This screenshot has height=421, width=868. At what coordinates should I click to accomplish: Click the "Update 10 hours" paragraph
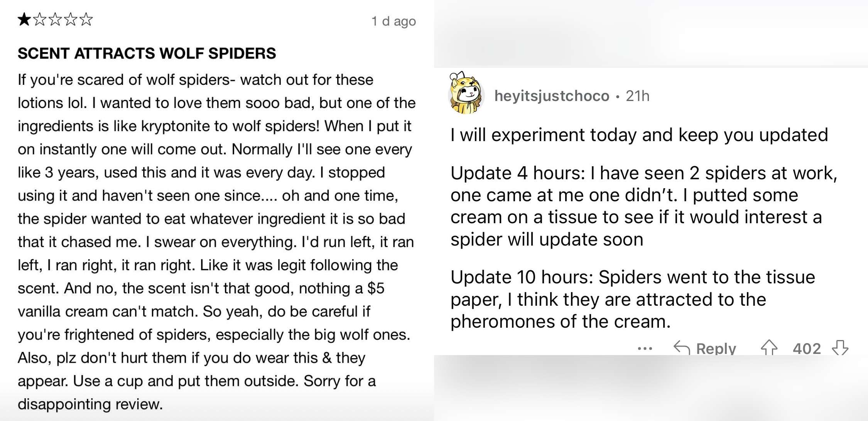click(633, 299)
